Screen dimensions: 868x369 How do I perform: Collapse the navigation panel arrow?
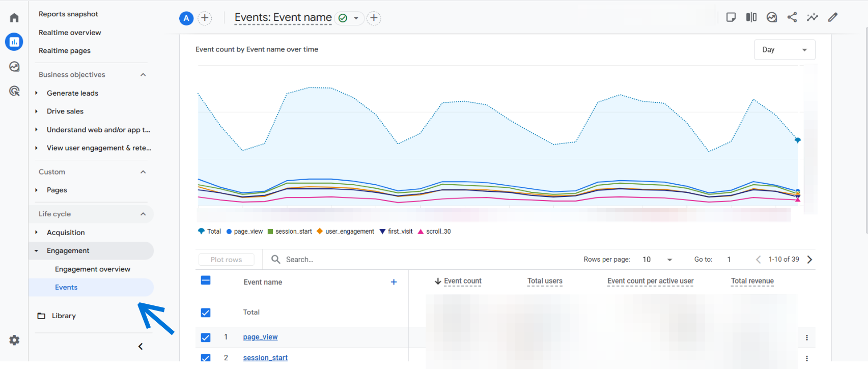(141, 347)
